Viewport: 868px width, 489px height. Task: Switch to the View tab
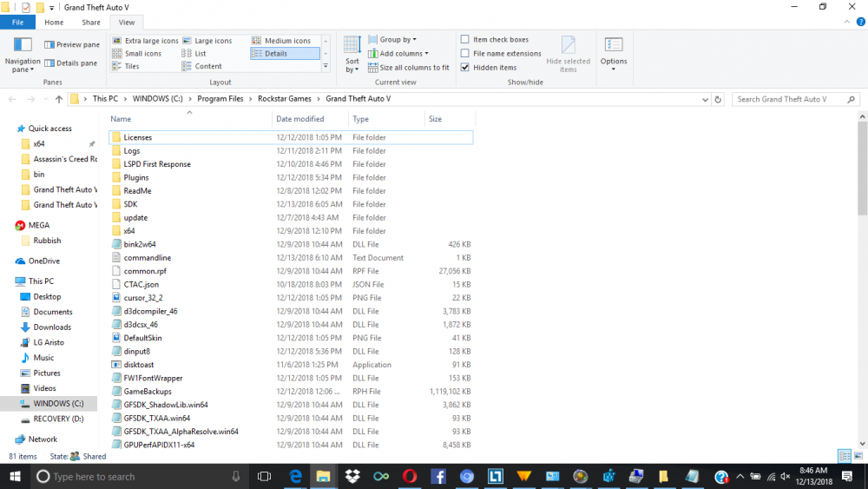(126, 23)
